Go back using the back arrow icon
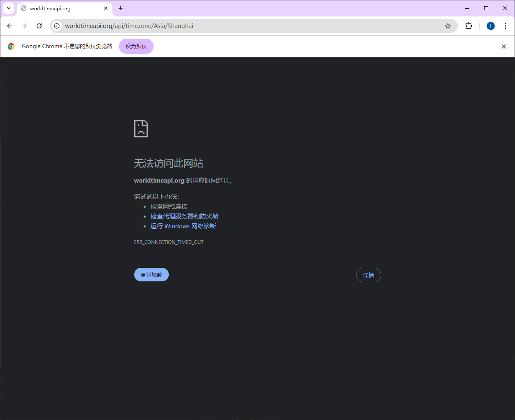This screenshot has height=420, width=515. (9, 26)
